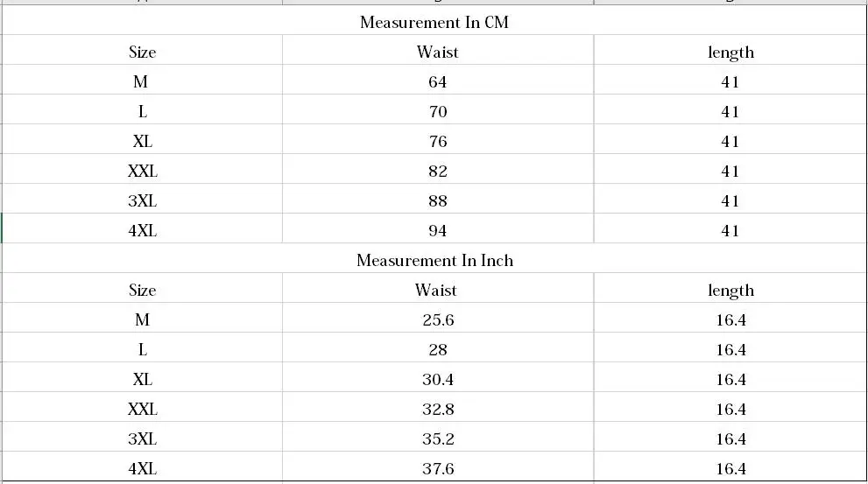Click the cell showing waist 37.6
The height and width of the screenshot is (484, 868).
coord(438,466)
